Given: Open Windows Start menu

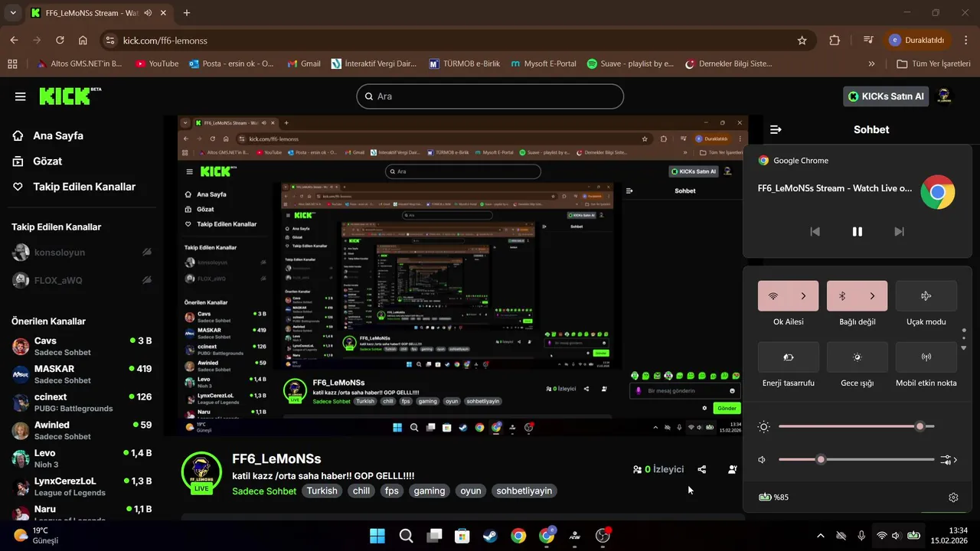Looking at the screenshot, I should coord(377,536).
